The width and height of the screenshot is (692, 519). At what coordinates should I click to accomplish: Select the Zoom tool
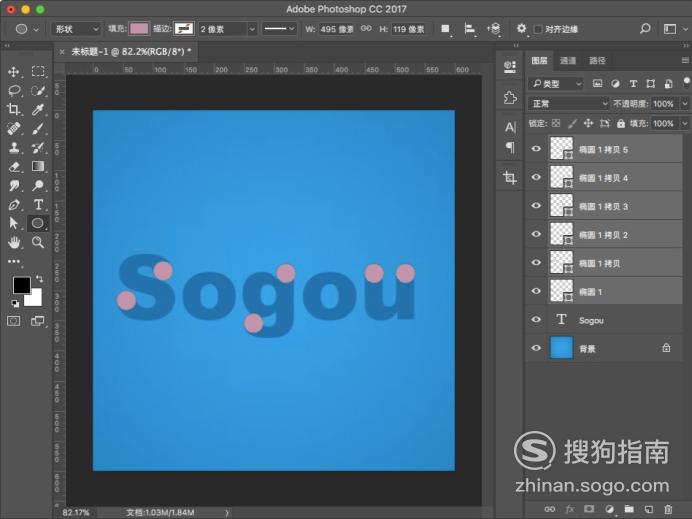tap(38, 242)
